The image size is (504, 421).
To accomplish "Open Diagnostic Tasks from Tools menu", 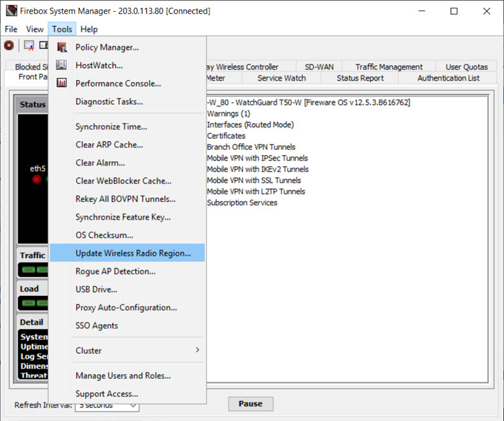I will coord(109,101).
